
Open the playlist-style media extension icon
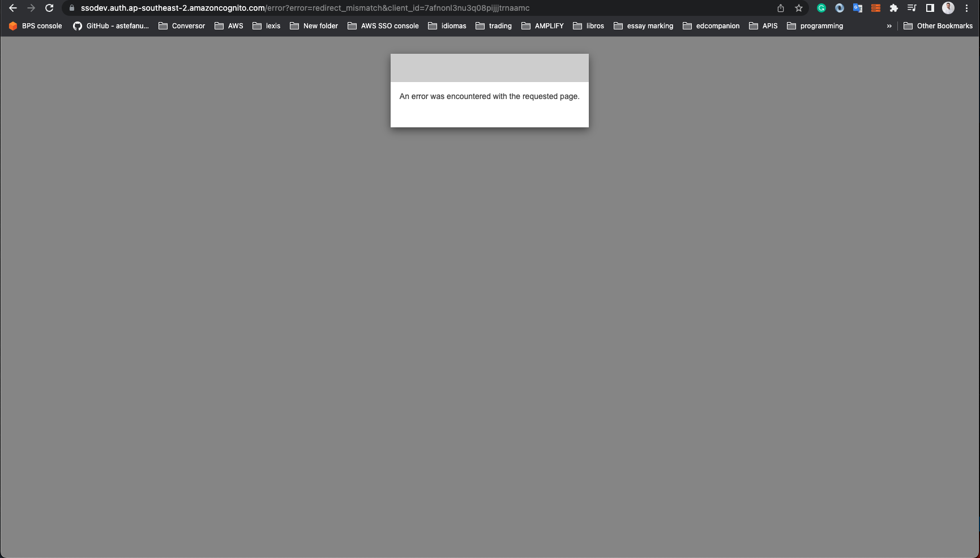click(912, 8)
